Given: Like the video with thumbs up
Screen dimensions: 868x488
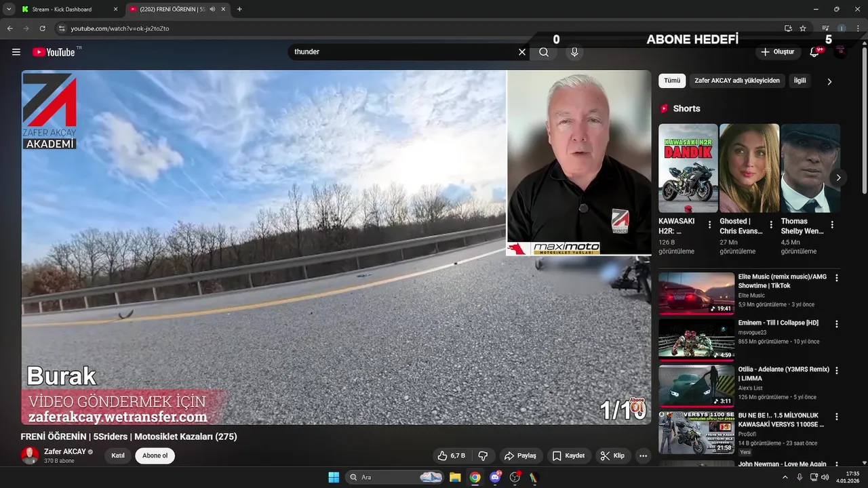Looking at the screenshot, I should (x=452, y=455).
